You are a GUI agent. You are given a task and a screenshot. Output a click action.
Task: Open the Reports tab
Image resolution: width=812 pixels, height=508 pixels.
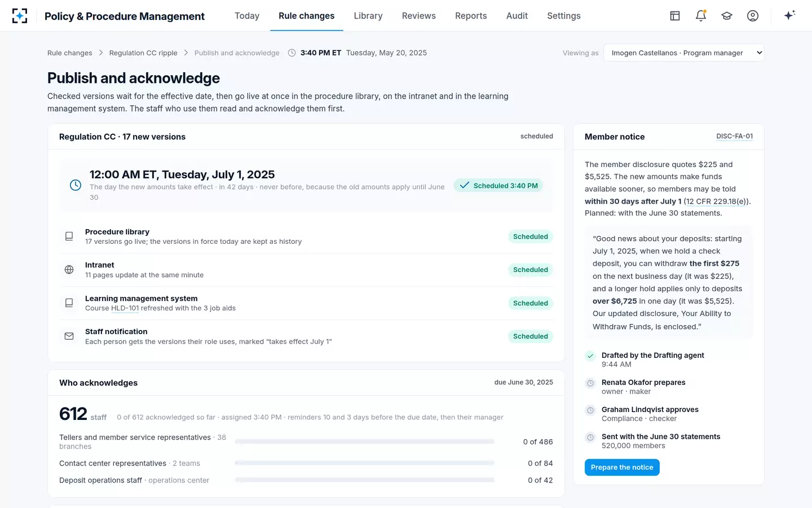coord(471,16)
